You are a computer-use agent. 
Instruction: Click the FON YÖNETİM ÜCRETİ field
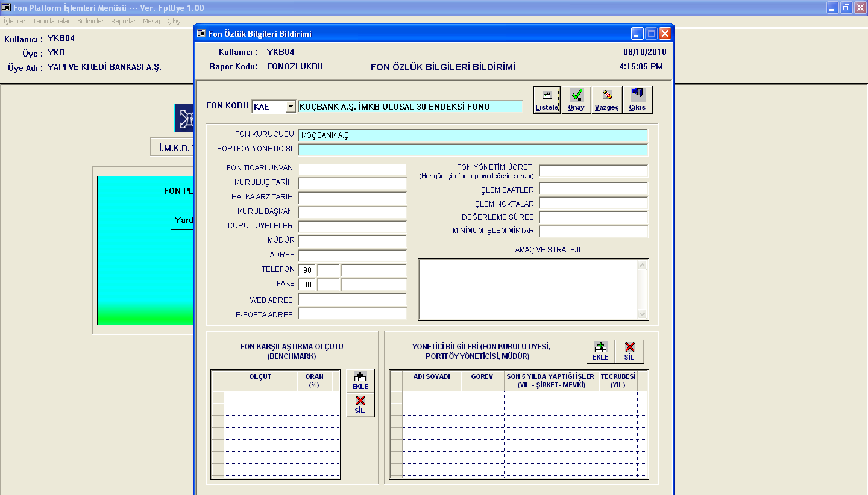[594, 171]
